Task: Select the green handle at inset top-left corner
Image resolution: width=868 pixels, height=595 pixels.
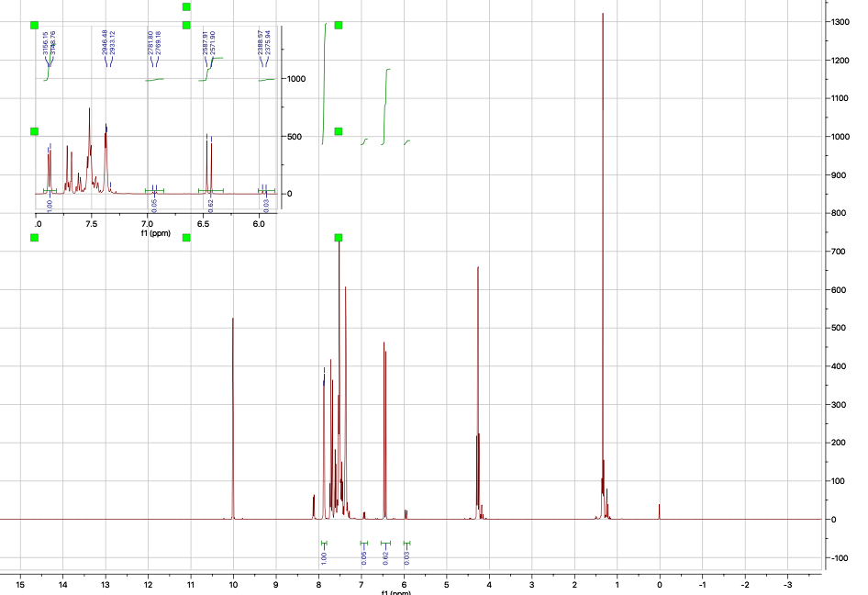Action: click(x=34, y=26)
